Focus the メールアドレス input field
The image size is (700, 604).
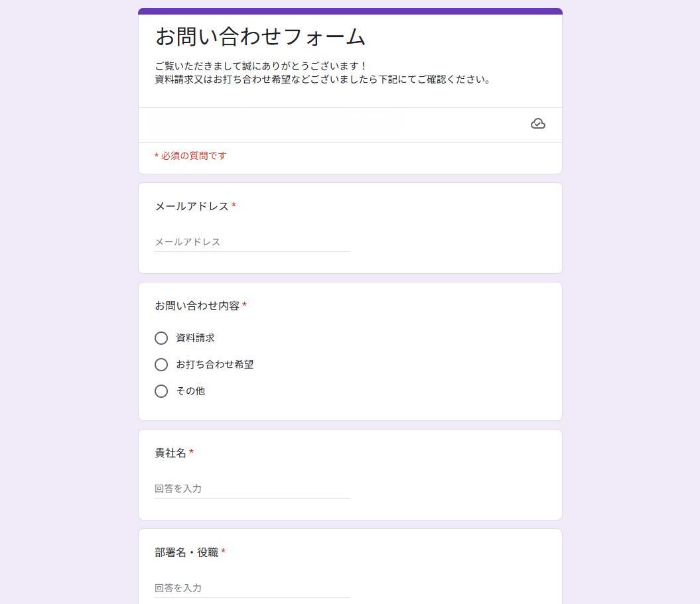[x=252, y=242]
